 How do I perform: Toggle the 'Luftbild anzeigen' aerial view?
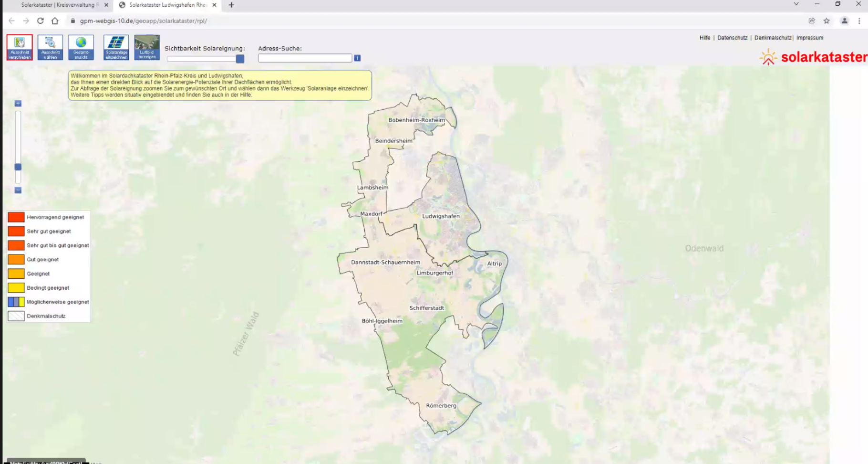147,47
